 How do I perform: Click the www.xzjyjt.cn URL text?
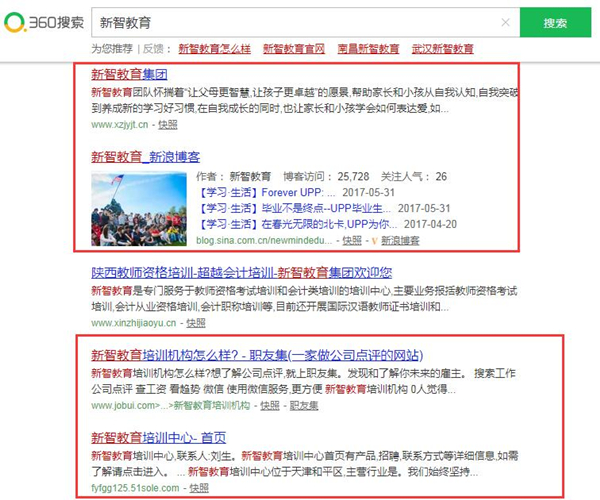click(x=119, y=125)
